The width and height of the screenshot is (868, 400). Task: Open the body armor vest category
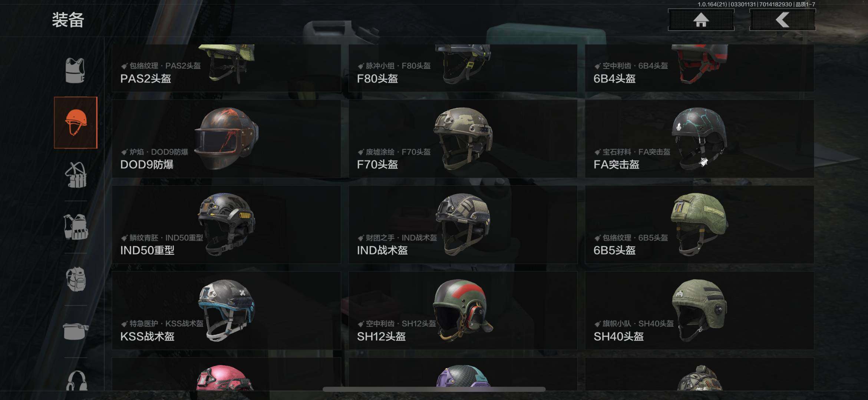(75, 70)
